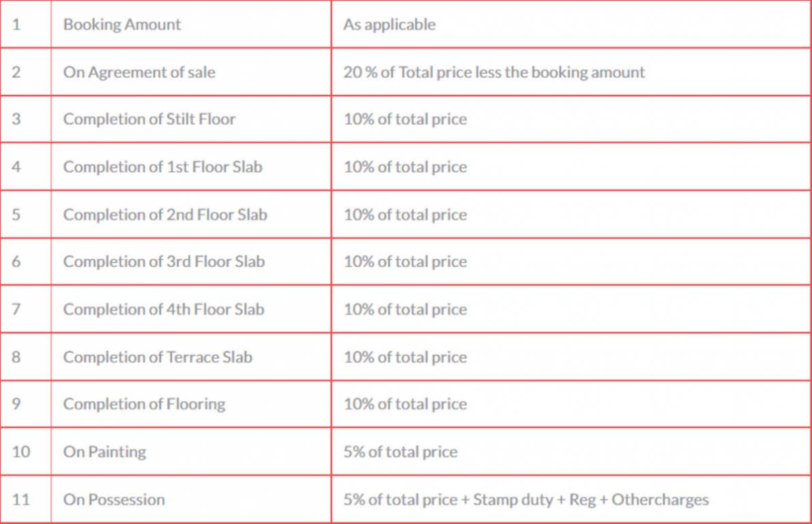Click the "5% of total price" cell for Painting
The width and height of the screenshot is (812, 524).
(401, 452)
